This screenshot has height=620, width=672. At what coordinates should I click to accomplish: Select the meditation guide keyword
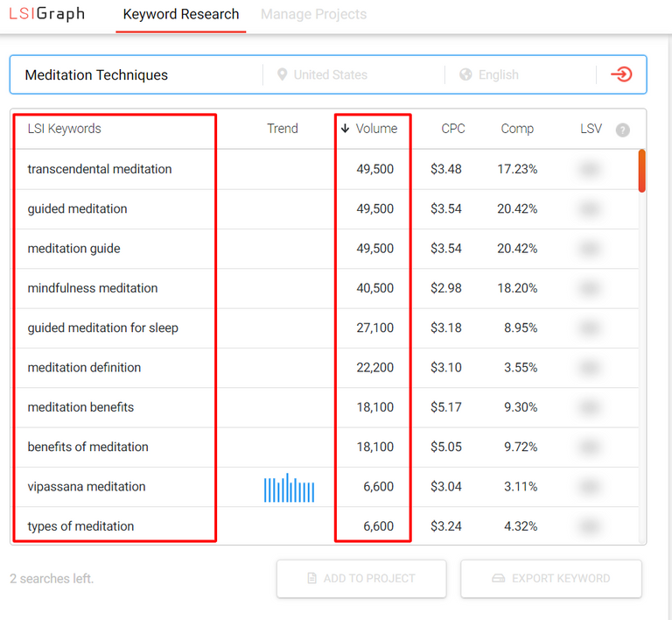[73, 249]
